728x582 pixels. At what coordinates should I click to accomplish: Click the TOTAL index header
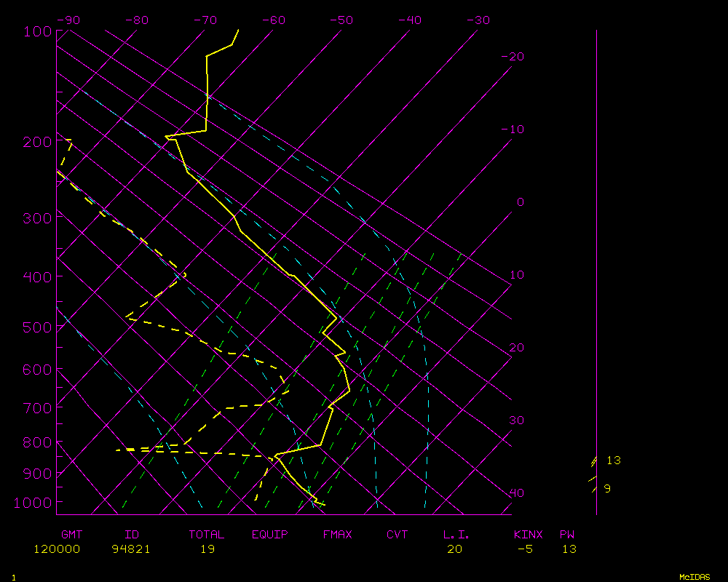(x=207, y=535)
